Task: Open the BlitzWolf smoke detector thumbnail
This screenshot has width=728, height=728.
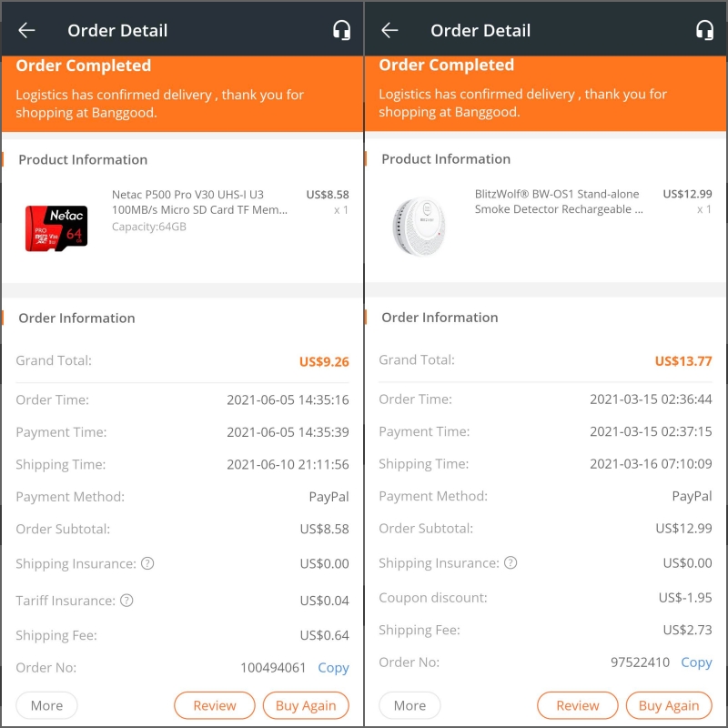Action: pos(420,227)
